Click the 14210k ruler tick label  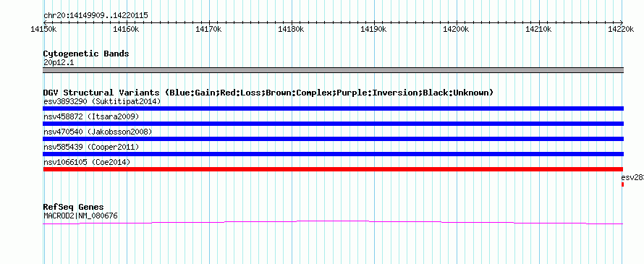539,29
